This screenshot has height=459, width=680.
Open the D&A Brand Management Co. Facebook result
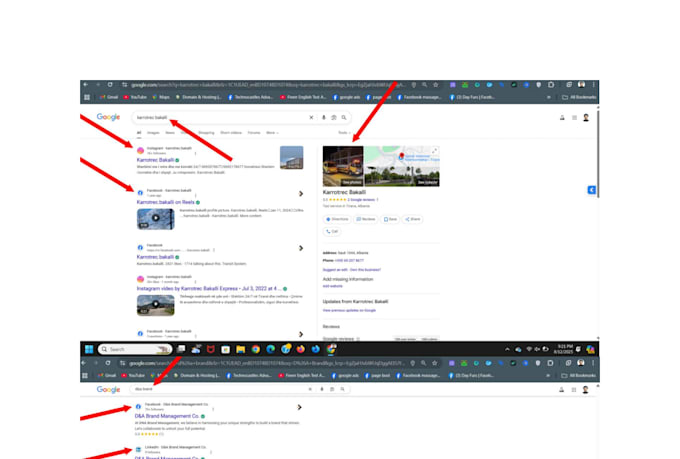pyautogui.click(x=167, y=416)
